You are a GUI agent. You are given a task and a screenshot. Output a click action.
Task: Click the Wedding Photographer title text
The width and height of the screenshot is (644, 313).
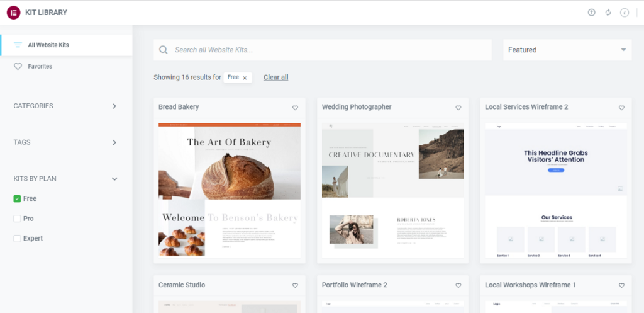pos(357,107)
